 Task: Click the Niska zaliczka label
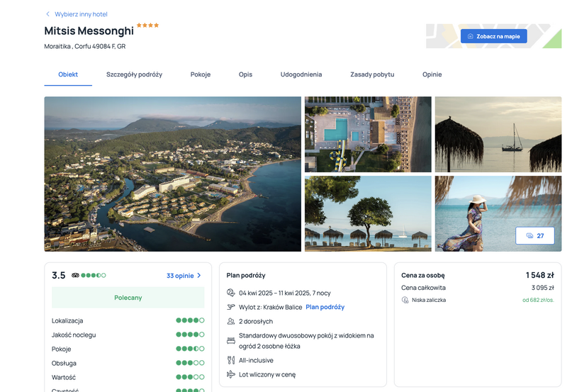coord(429,300)
